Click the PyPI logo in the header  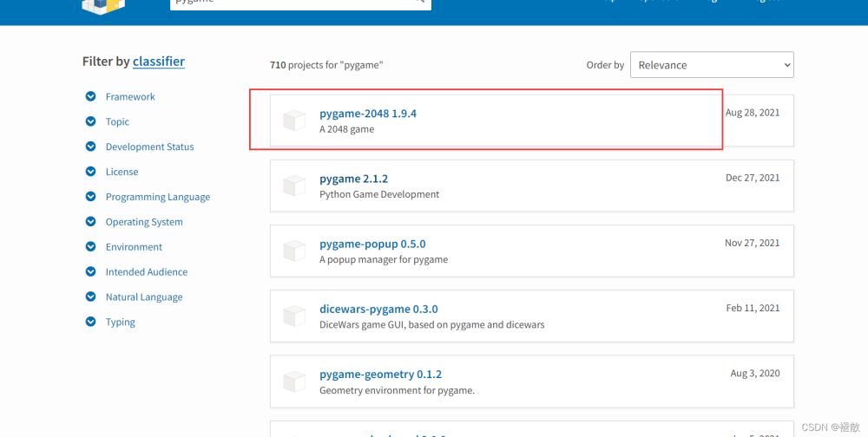point(102,5)
